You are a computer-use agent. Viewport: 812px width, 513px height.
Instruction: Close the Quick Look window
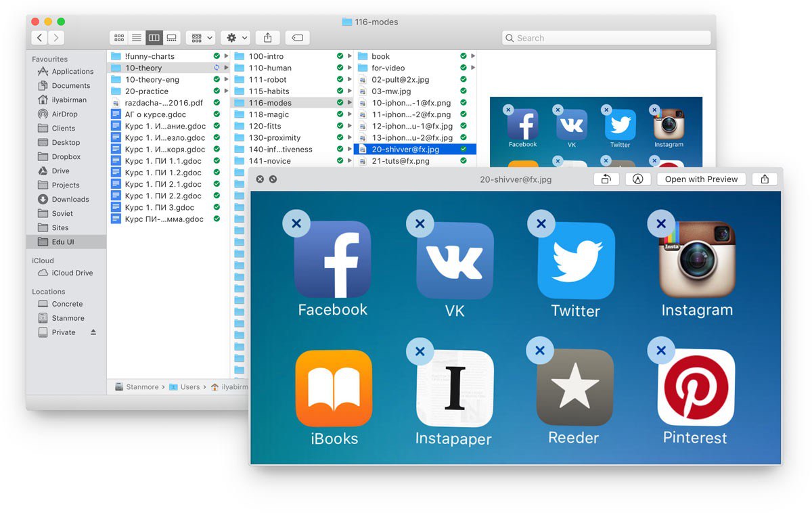pyautogui.click(x=260, y=179)
